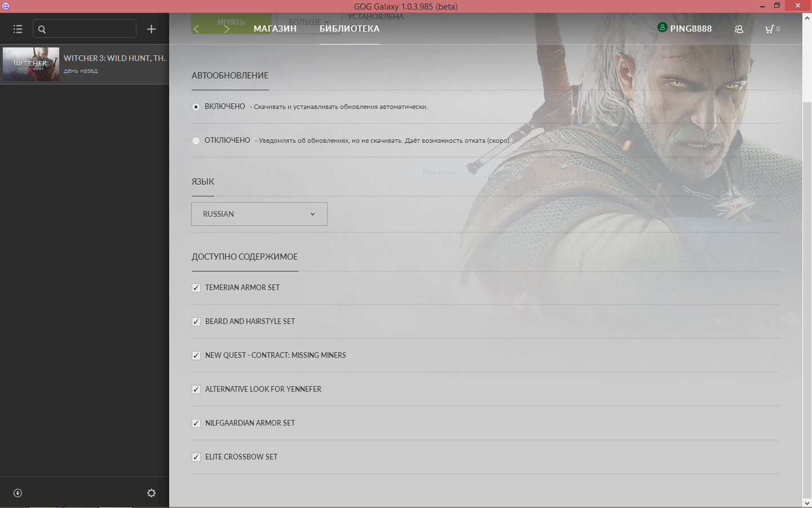
Task: Close the GOG Galaxy window
Action: 797,6
